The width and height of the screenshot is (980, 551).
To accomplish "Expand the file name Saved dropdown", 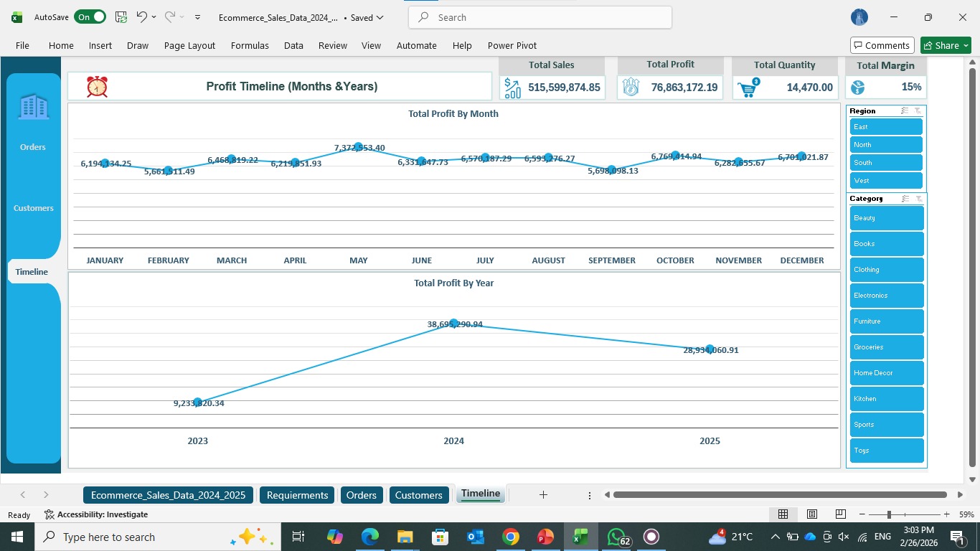I will (380, 17).
